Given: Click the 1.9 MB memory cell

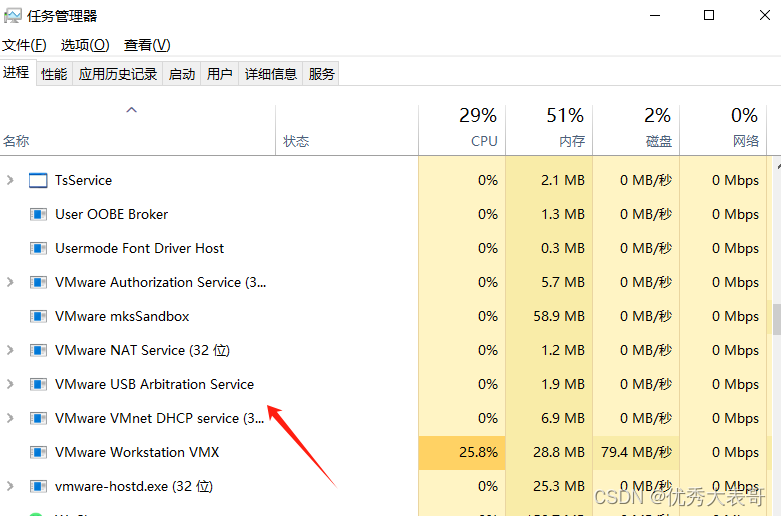Looking at the screenshot, I should pos(549,384).
